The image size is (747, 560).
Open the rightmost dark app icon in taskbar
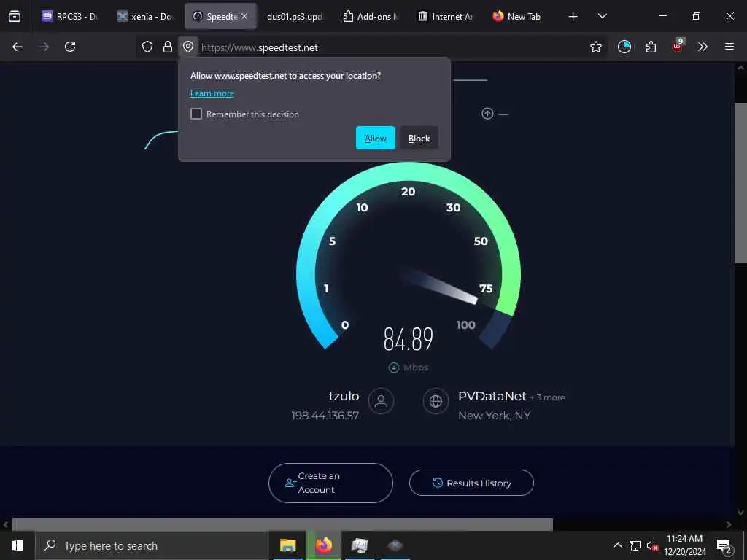click(395, 545)
